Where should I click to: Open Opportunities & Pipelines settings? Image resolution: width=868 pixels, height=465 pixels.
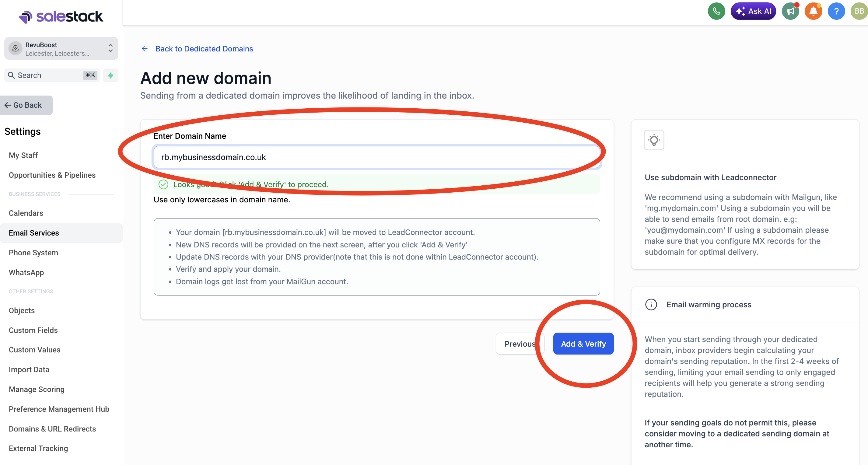pyautogui.click(x=52, y=175)
